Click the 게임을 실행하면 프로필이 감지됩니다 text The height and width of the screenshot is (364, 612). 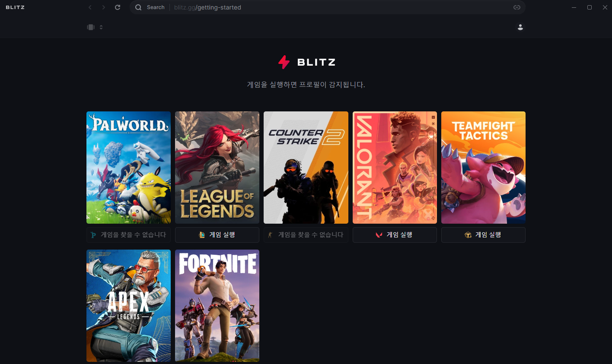click(x=306, y=85)
